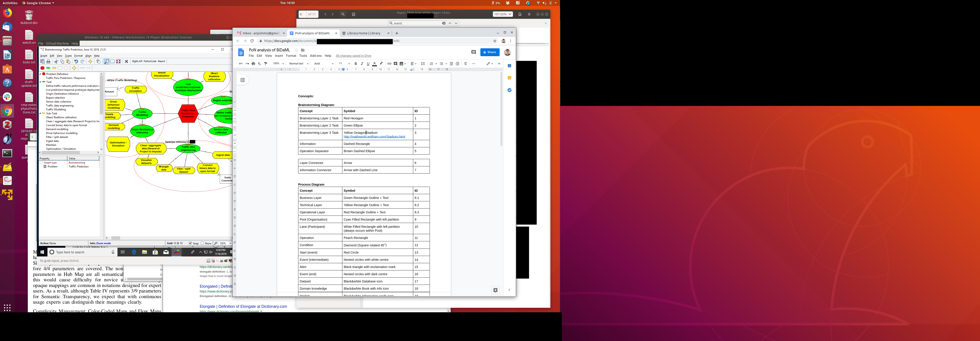
Task: Click the hand pan tool icon
Action: click(98, 62)
